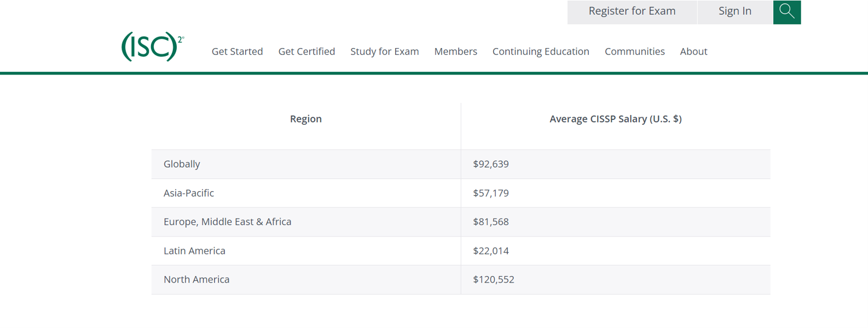Select Study for Exam in navigation
The width and height of the screenshot is (868, 328).
point(385,51)
